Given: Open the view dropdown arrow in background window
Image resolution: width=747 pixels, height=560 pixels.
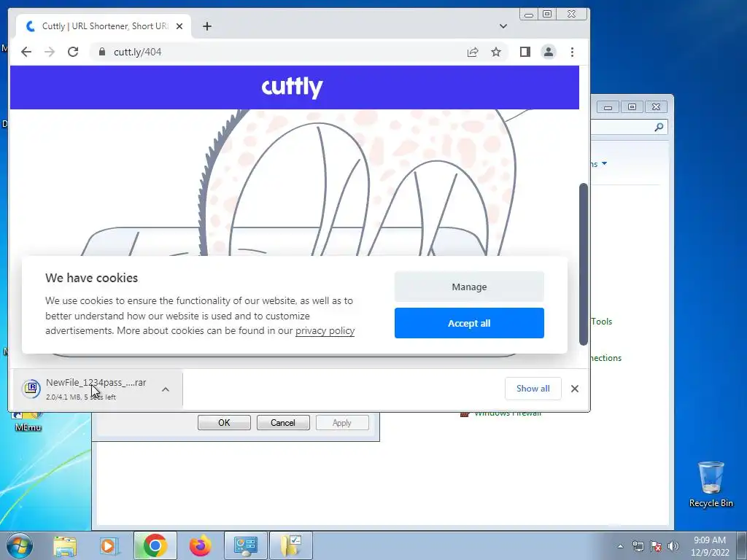Looking at the screenshot, I should click(604, 163).
